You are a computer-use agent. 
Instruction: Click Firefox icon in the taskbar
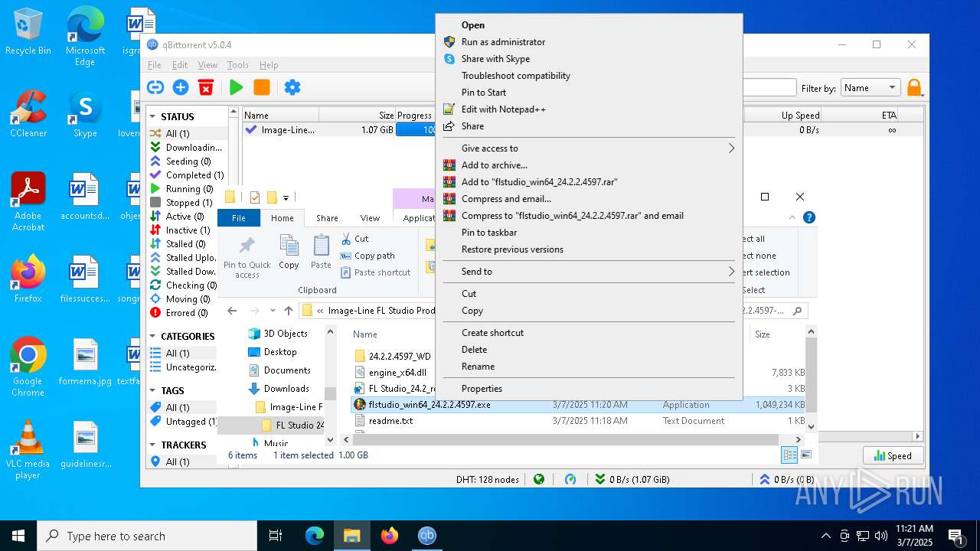(x=390, y=536)
